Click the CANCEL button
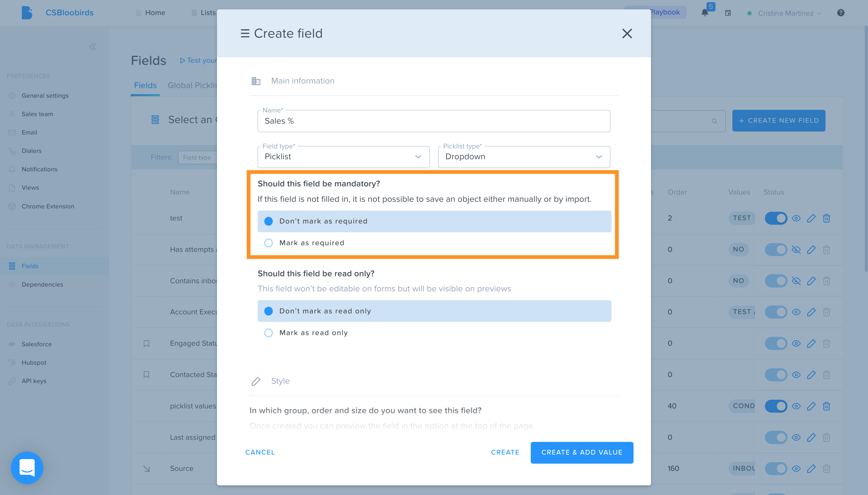The image size is (868, 495). click(x=260, y=452)
